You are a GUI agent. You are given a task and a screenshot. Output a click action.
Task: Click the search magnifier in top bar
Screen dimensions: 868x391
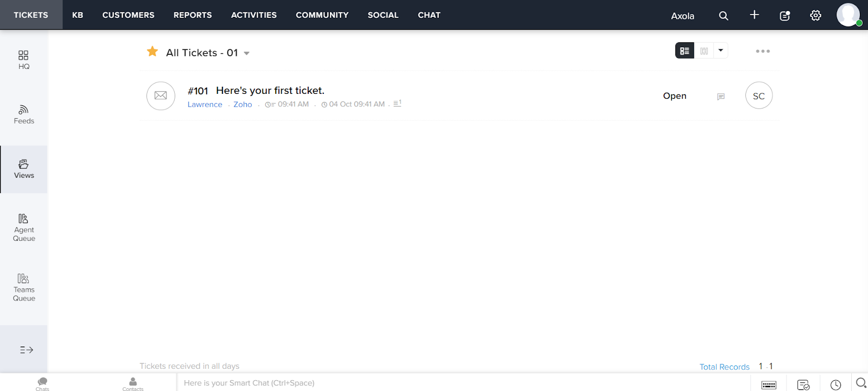[723, 16]
